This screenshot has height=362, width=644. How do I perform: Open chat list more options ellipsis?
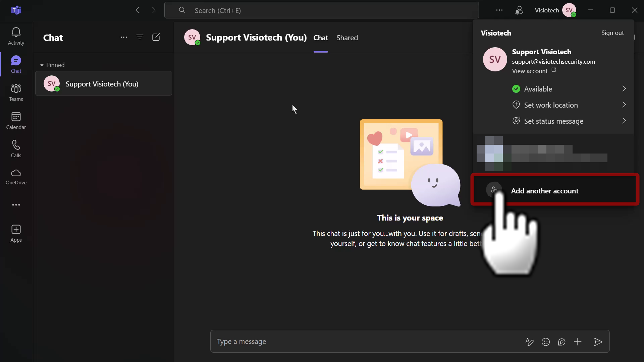tap(124, 37)
